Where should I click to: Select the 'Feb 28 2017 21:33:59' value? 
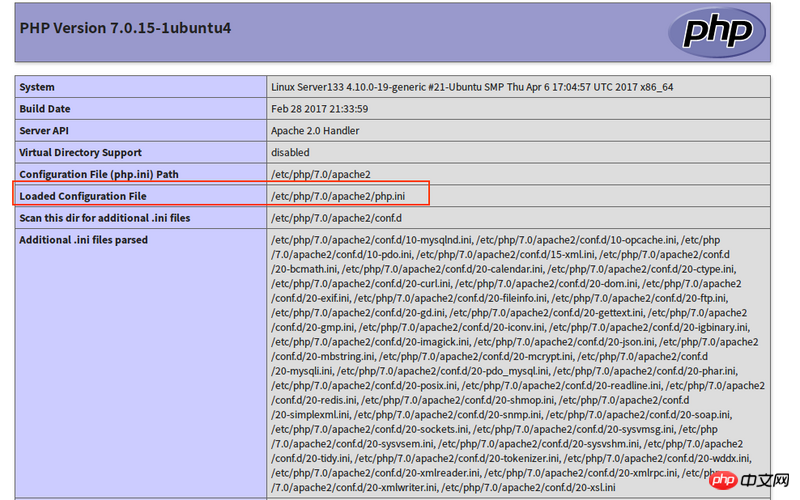click(x=319, y=109)
